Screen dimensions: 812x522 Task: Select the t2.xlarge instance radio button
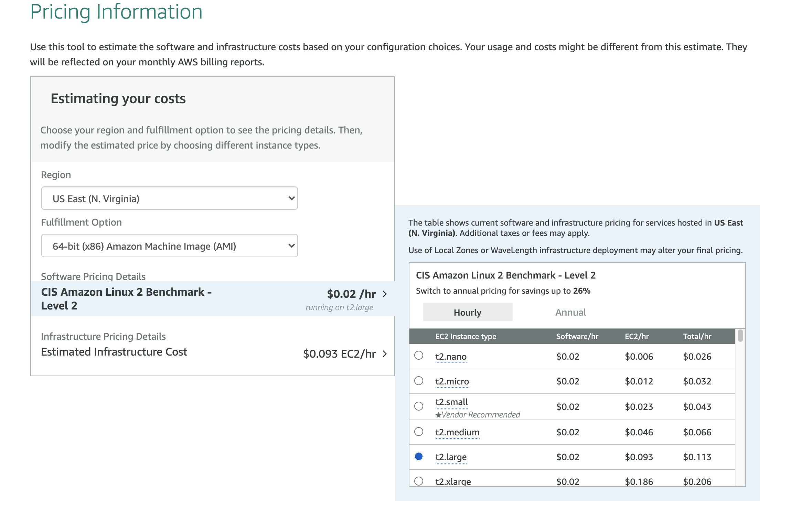tap(419, 481)
